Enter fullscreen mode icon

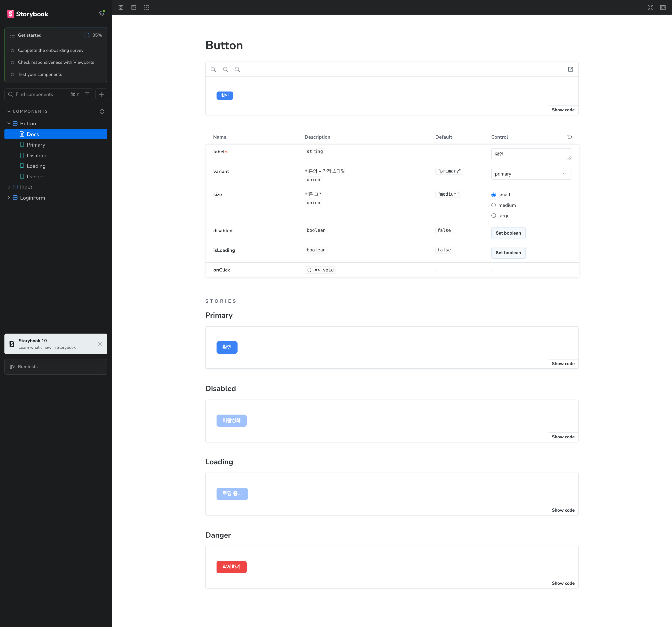[x=650, y=7]
